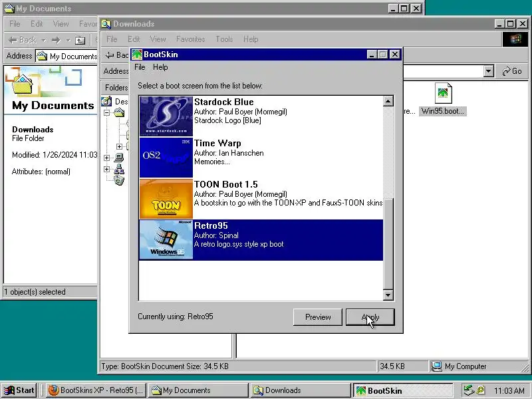This screenshot has width=532, height=399.
Task: Select the TOON Boot 1.5 thumbnail
Action: click(166, 199)
